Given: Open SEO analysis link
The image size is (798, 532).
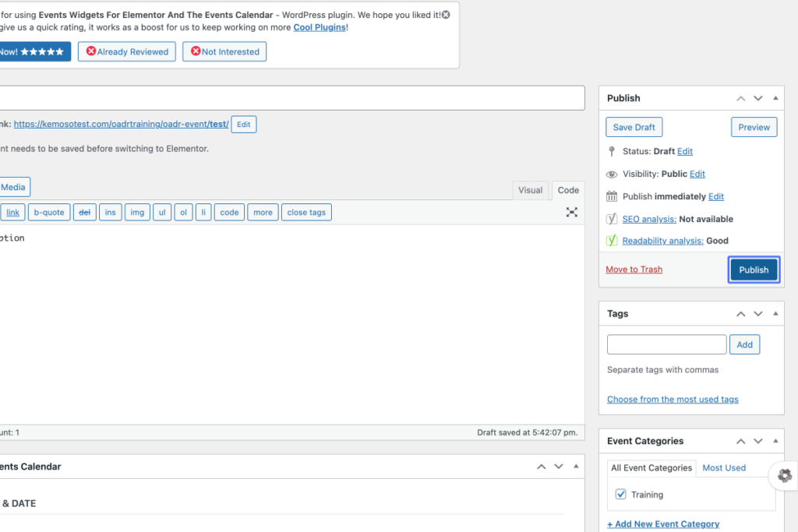Looking at the screenshot, I should coord(649,219).
